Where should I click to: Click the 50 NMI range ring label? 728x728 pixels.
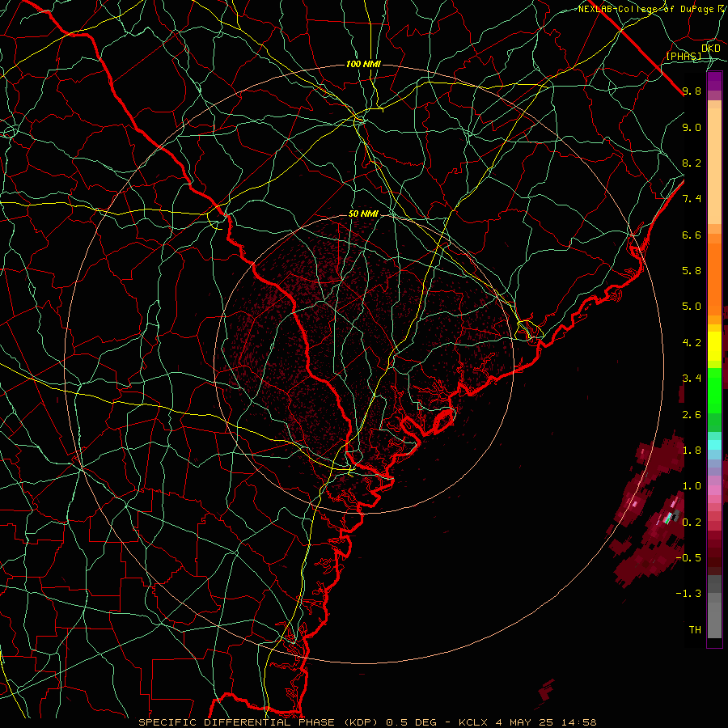363,214
